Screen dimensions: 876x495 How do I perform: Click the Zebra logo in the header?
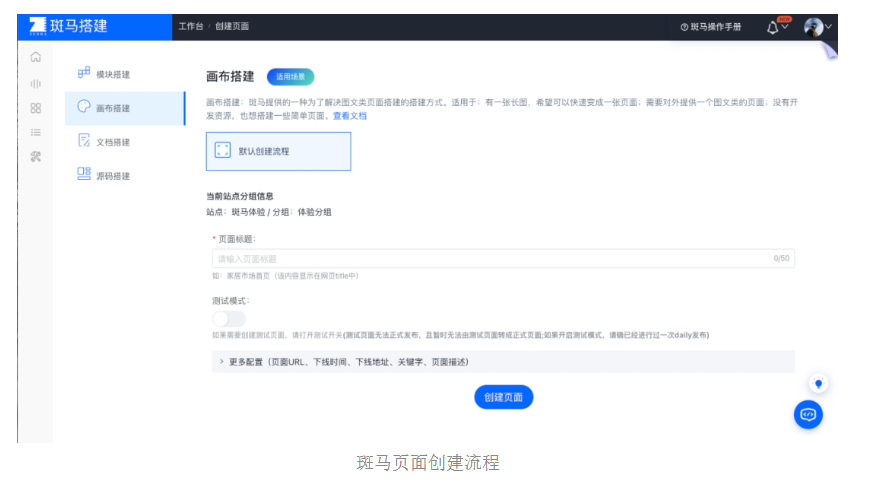click(37, 26)
